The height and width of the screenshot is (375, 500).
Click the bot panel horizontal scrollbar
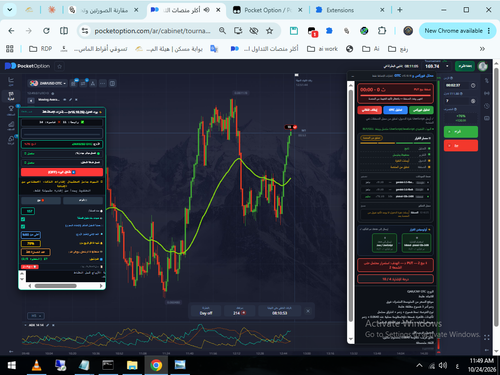(56, 286)
